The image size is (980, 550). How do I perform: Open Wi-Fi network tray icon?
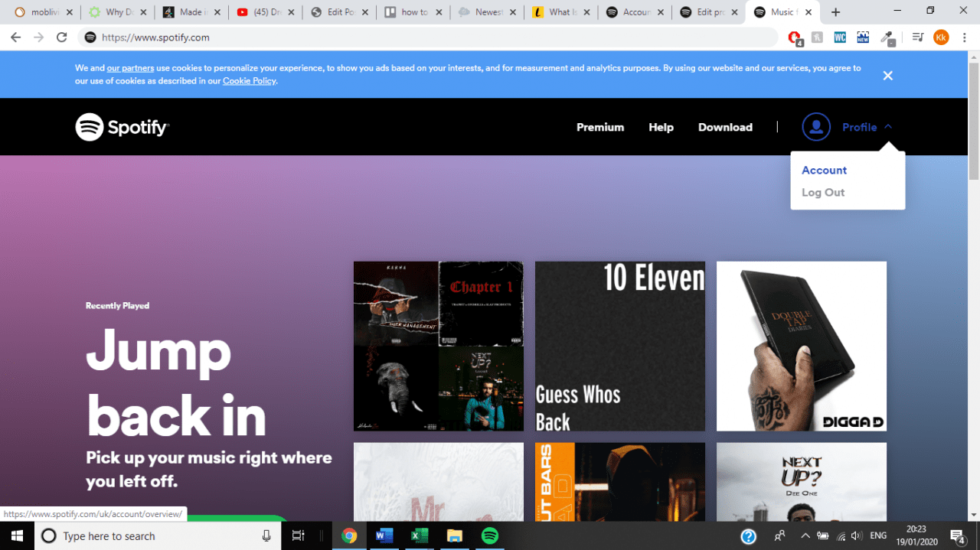(x=841, y=535)
